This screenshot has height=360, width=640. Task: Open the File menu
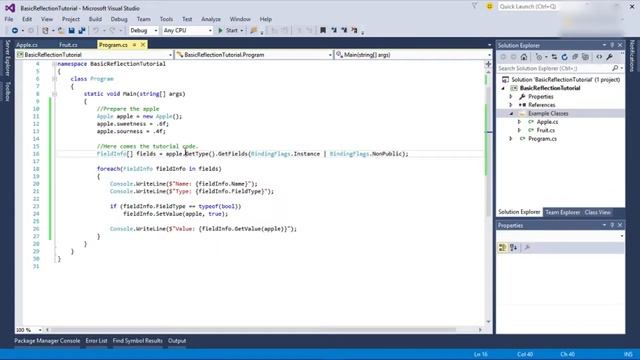[9, 19]
